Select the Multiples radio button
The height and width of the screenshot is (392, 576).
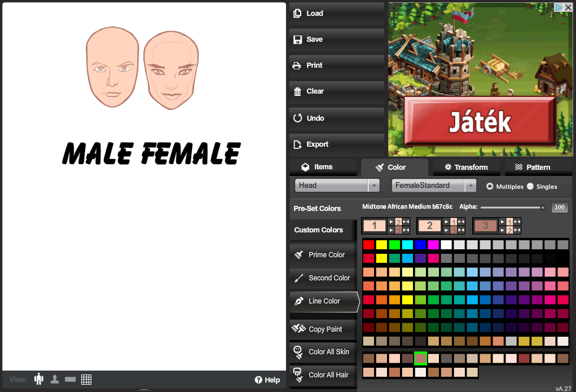(490, 187)
